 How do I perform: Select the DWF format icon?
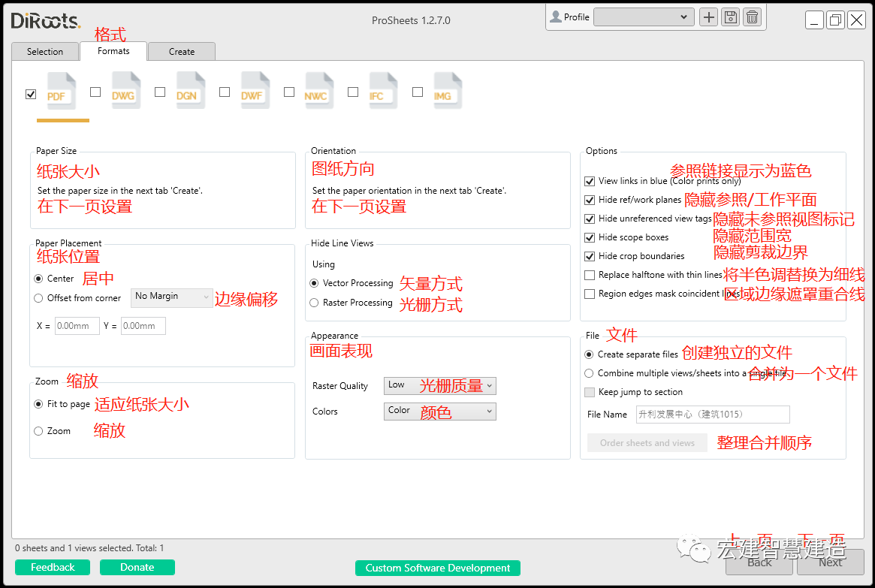[x=255, y=90]
